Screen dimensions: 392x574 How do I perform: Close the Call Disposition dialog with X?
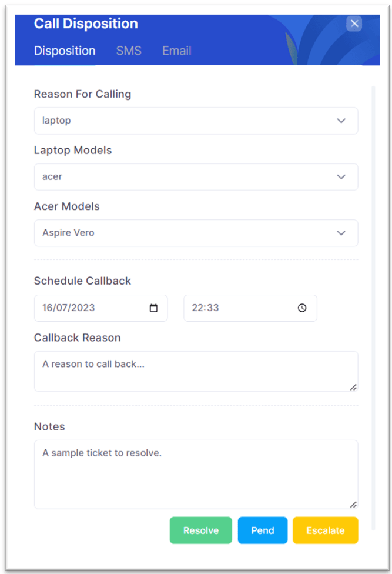coord(354,24)
